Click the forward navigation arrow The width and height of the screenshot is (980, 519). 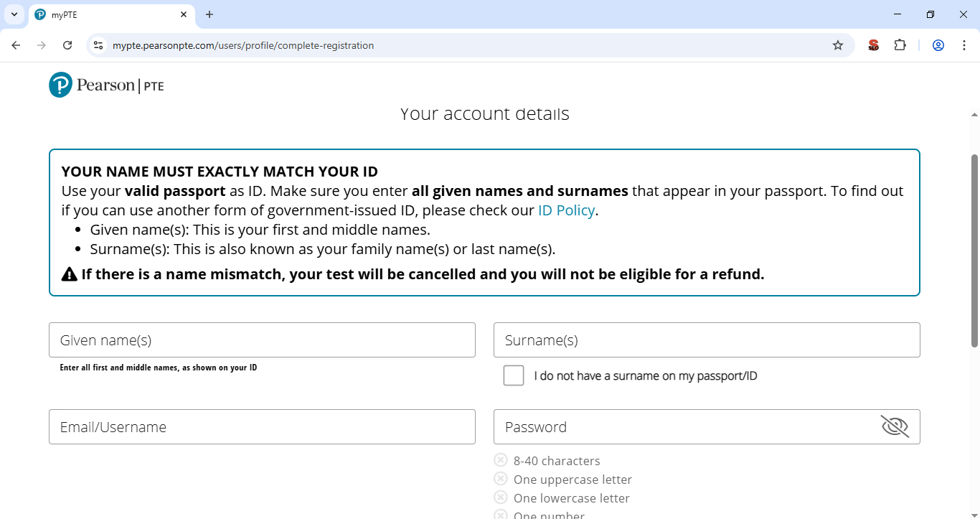42,45
